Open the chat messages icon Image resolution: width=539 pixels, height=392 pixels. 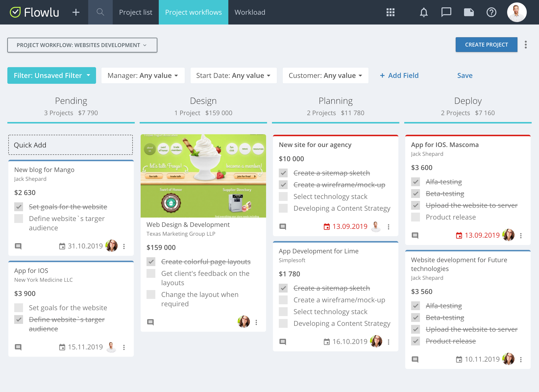click(446, 12)
